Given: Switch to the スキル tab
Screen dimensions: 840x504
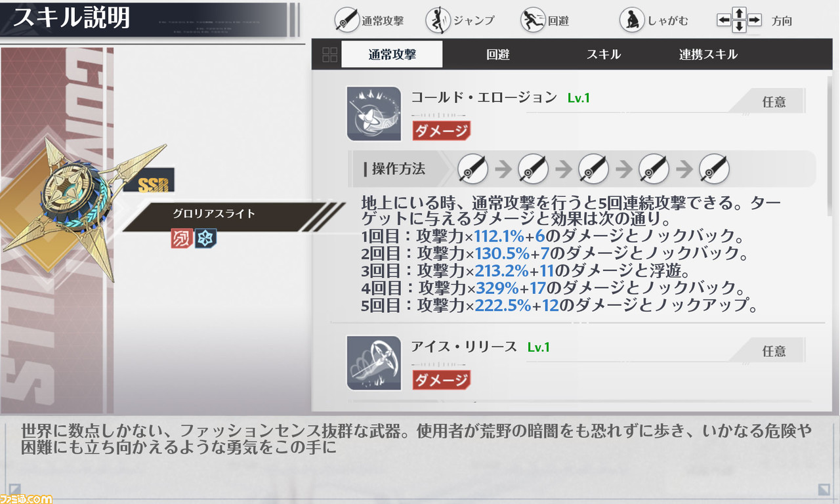Looking at the screenshot, I should pos(604,54).
